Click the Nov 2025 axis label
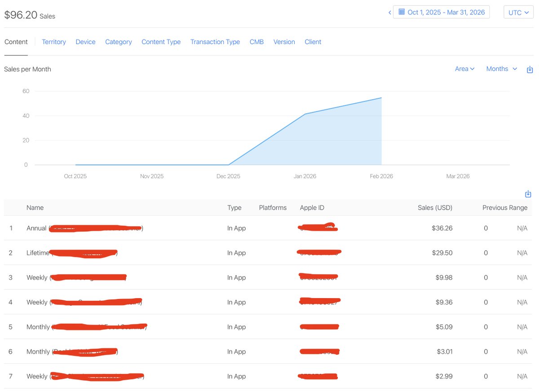This screenshot has width=539, height=392. 152,176
